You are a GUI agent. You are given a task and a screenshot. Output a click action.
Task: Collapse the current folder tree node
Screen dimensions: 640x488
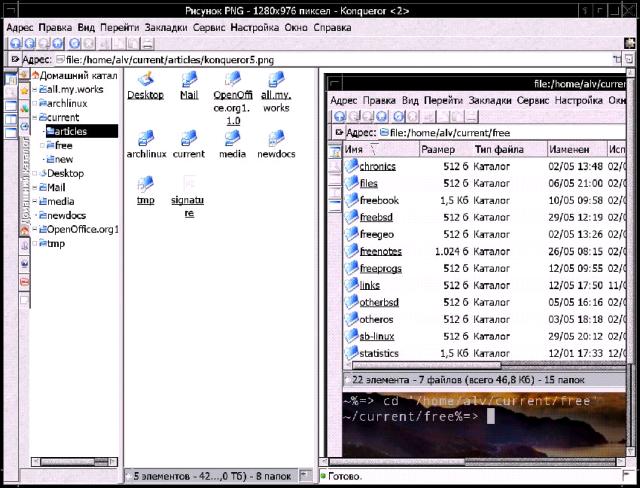point(37,117)
